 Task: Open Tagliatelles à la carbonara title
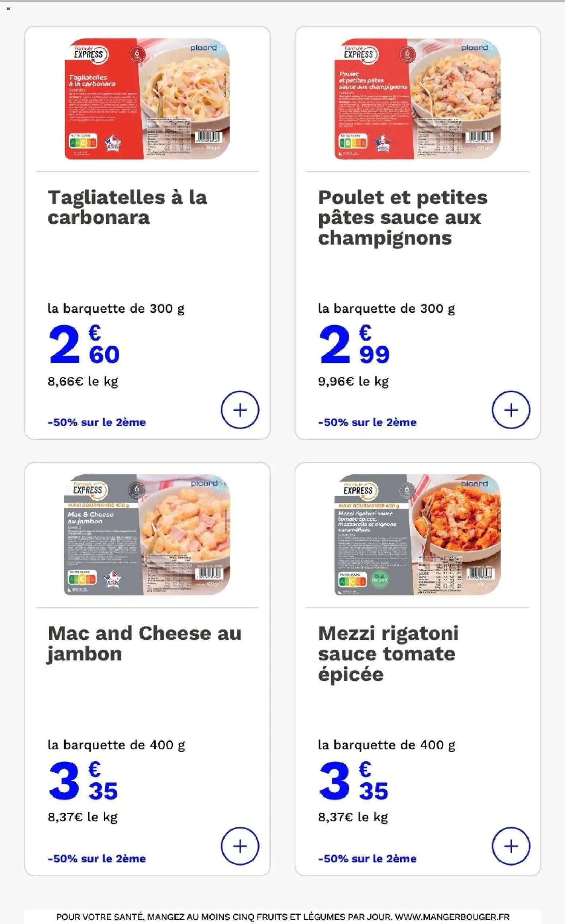point(127,207)
